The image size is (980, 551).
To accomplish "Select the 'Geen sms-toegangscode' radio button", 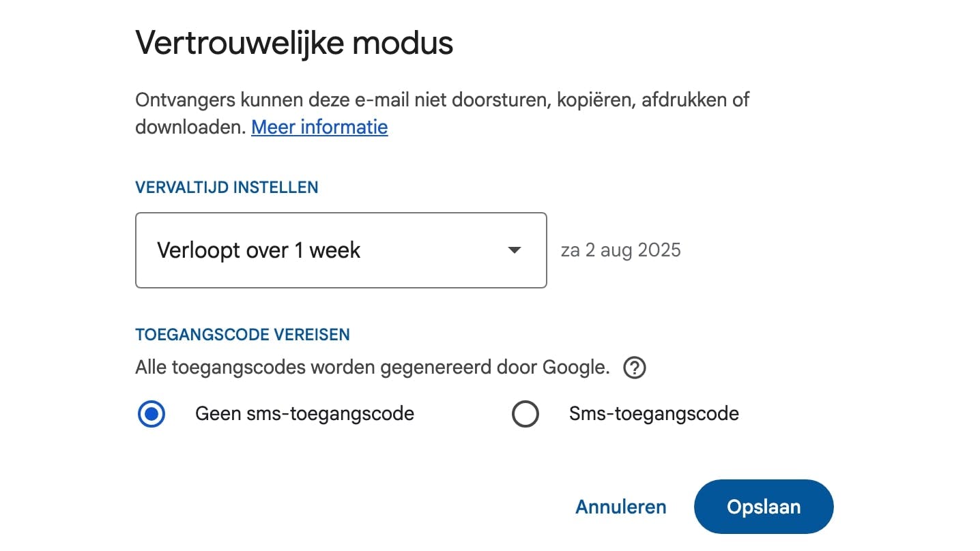I will coord(152,414).
